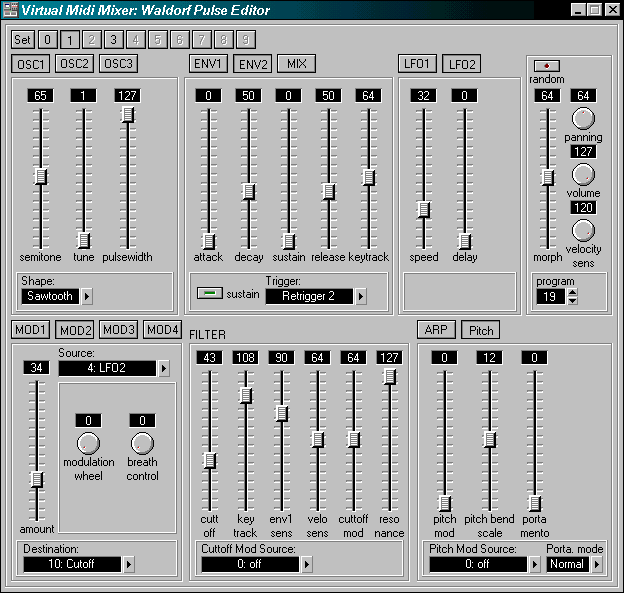Click the pitch bend scale value box showing 12
The image size is (624, 593).
[x=489, y=357]
